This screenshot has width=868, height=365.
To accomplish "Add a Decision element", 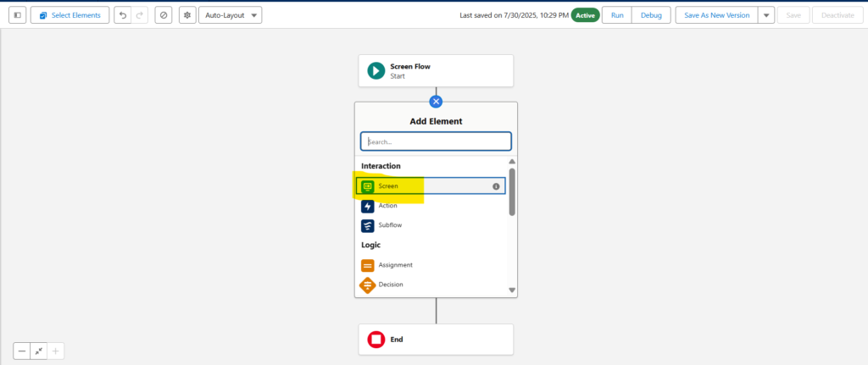I will tap(390, 285).
